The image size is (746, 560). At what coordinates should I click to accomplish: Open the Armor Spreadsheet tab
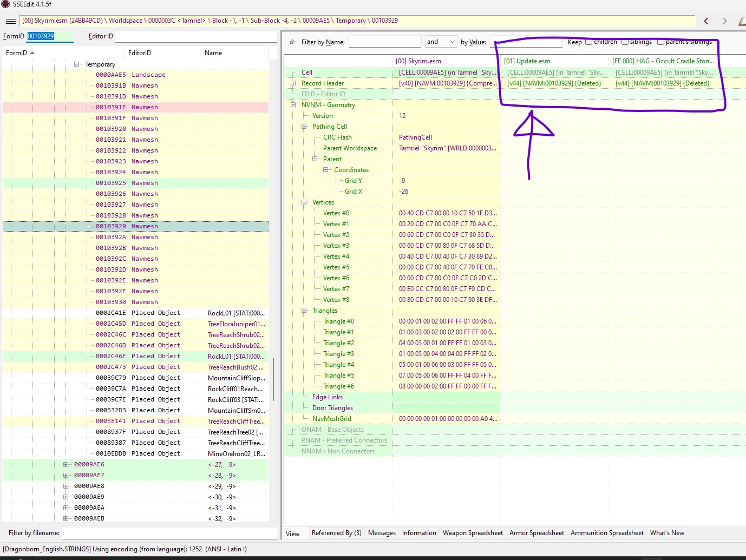[x=536, y=533]
